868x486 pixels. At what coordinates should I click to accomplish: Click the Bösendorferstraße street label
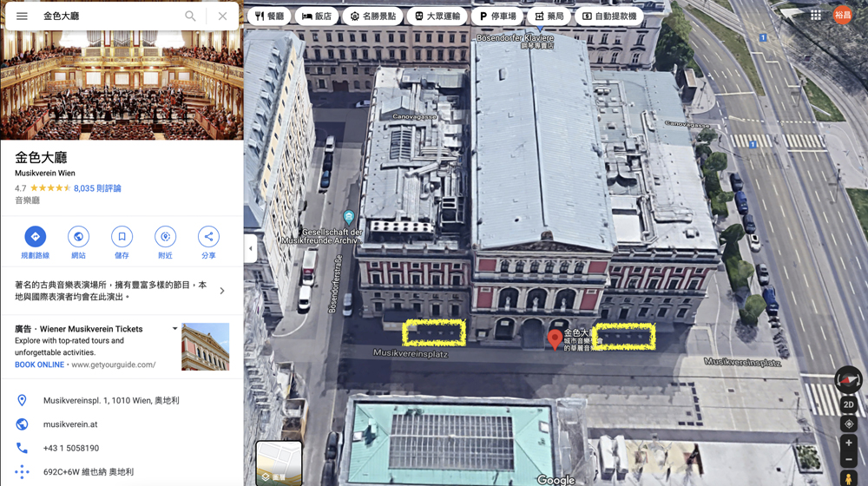(335, 284)
